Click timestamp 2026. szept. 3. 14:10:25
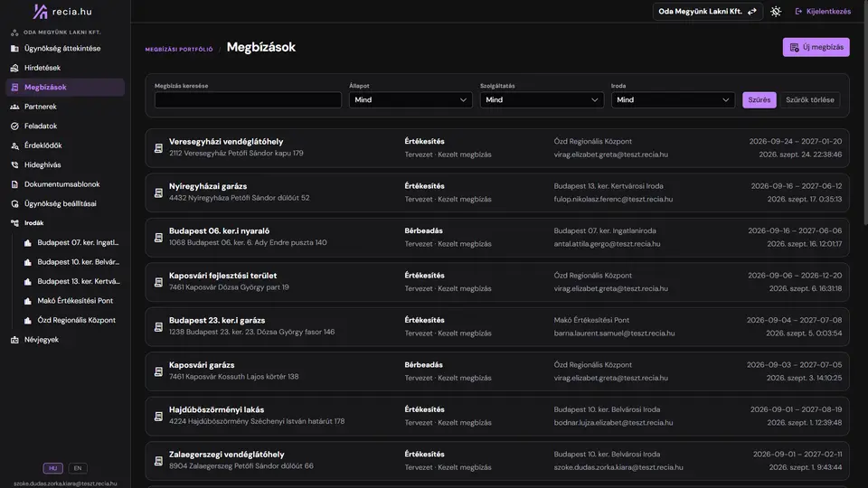868x488 pixels. (804, 378)
